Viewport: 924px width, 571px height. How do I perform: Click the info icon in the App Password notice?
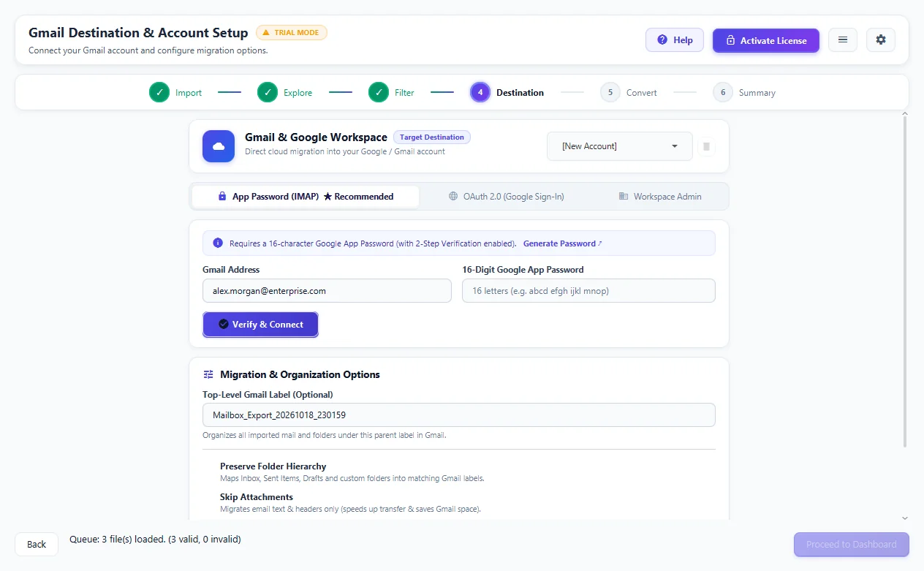[218, 243]
